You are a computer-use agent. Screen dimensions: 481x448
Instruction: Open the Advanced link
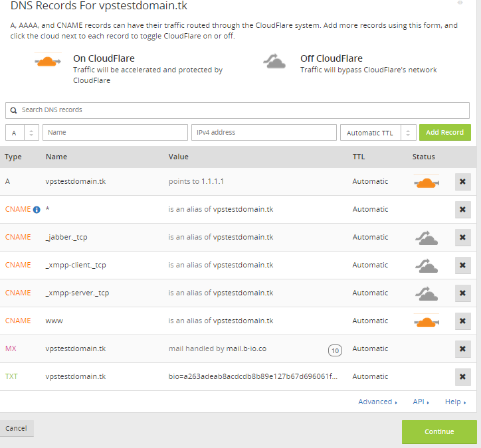tap(377, 402)
